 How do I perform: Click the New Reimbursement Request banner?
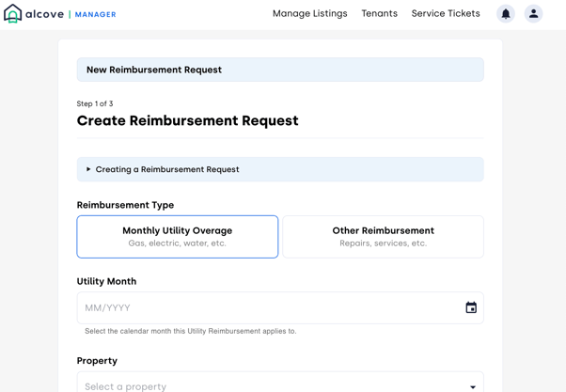(280, 70)
